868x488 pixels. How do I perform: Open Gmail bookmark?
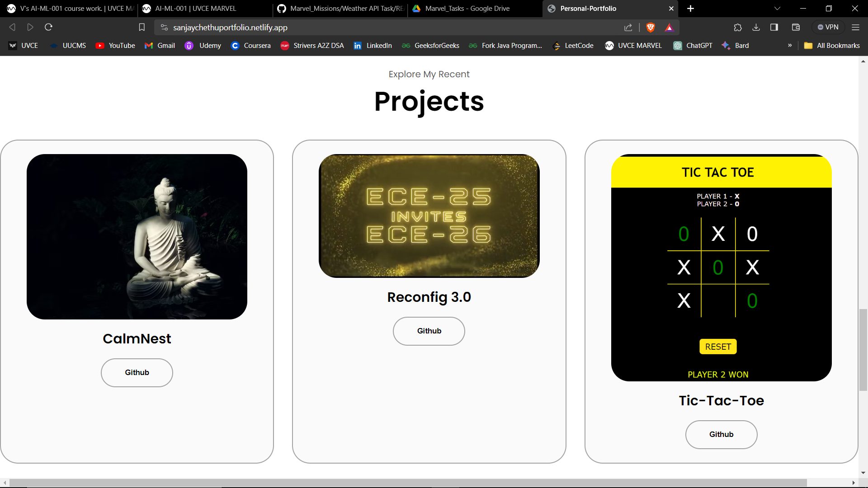160,46
